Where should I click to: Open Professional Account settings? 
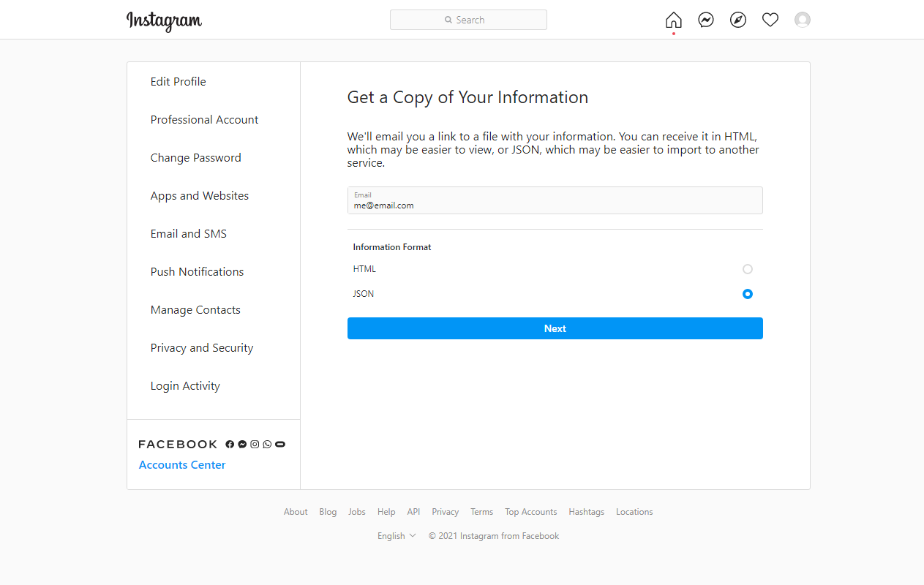pyautogui.click(x=205, y=119)
